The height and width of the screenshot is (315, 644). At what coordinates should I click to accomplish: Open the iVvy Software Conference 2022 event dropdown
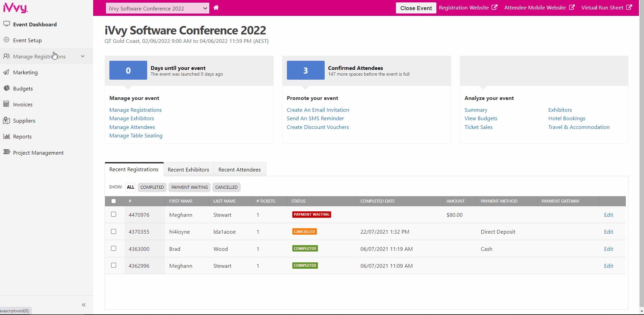click(x=158, y=8)
